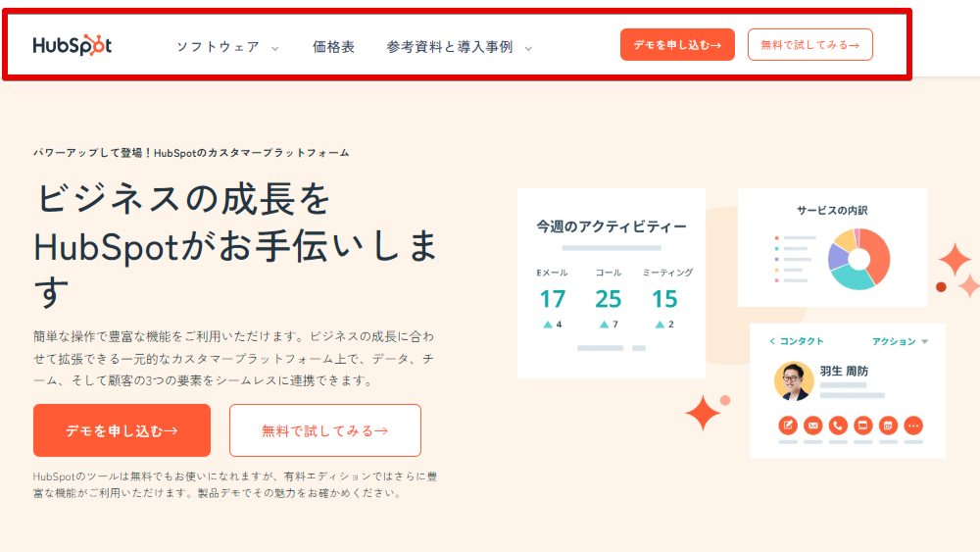The image size is (980, 552).
Task: Expand the chevron beside 参考資料と導入事例
Action: coord(528,48)
